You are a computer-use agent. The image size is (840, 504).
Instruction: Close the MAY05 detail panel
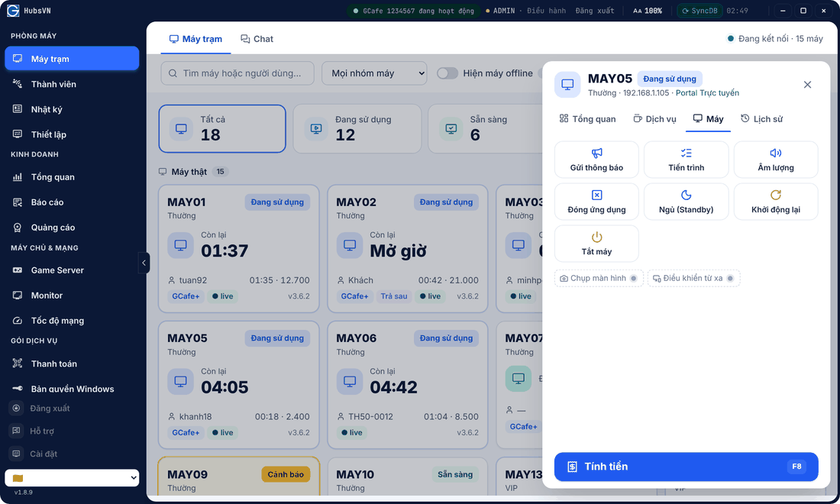(x=807, y=85)
